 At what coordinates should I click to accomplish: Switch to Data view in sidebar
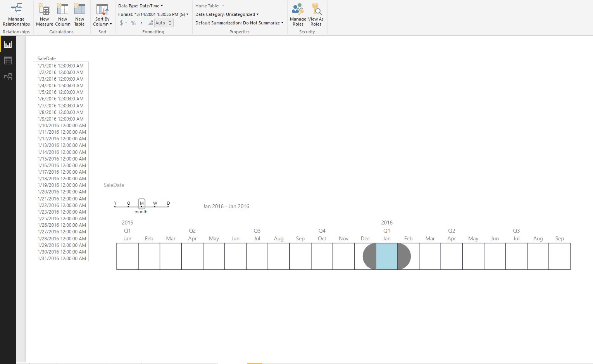(8, 60)
